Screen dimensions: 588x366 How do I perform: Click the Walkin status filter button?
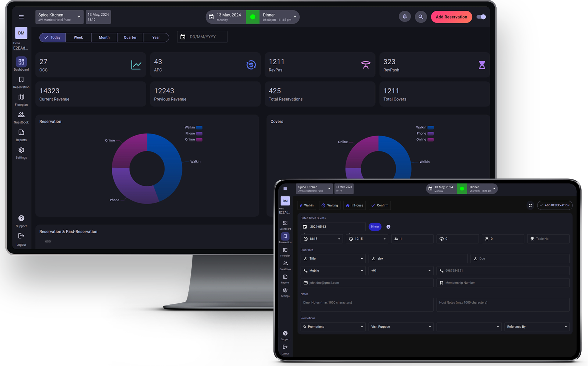[307, 205]
